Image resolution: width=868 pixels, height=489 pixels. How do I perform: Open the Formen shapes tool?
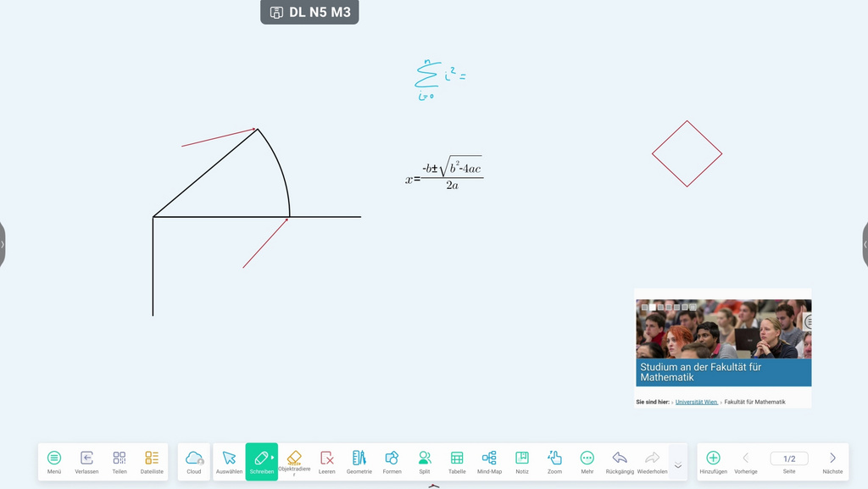coord(392,462)
